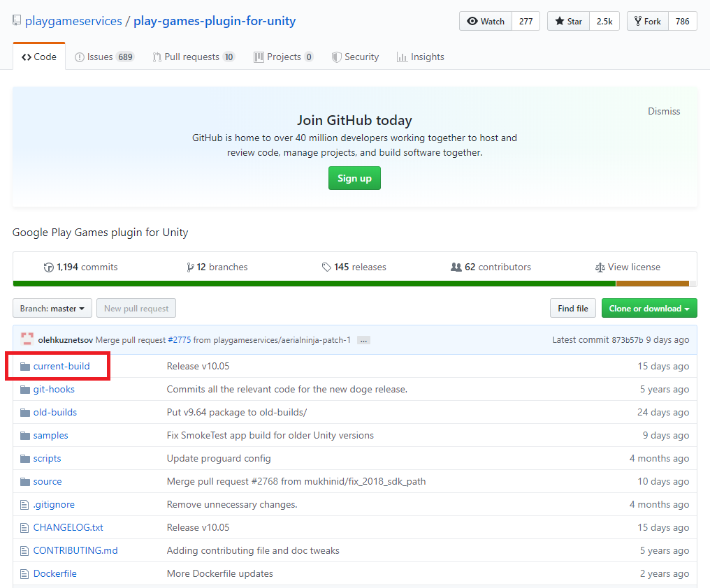Click the releases tag icon
Viewport: 710px width, 588px height.
tap(326, 267)
